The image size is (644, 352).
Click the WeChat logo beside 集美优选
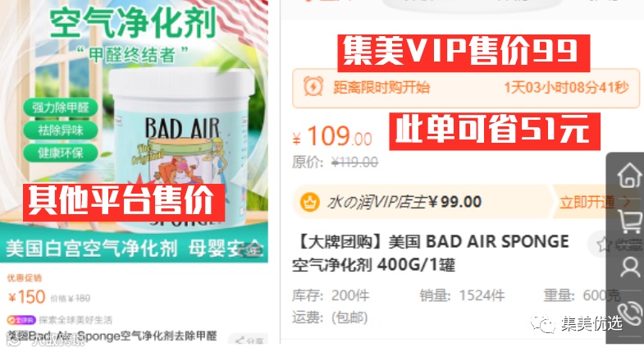coord(542,324)
